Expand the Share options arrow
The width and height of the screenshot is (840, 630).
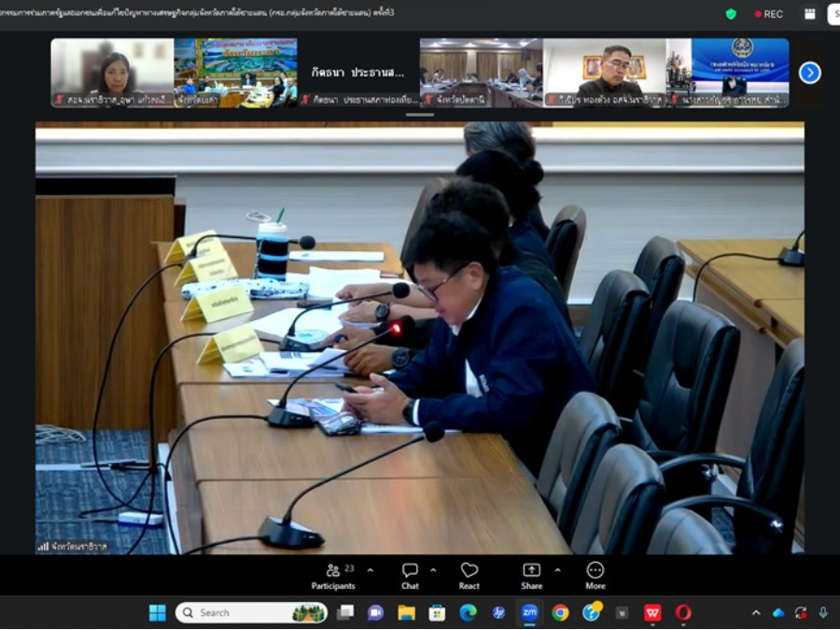(557, 570)
